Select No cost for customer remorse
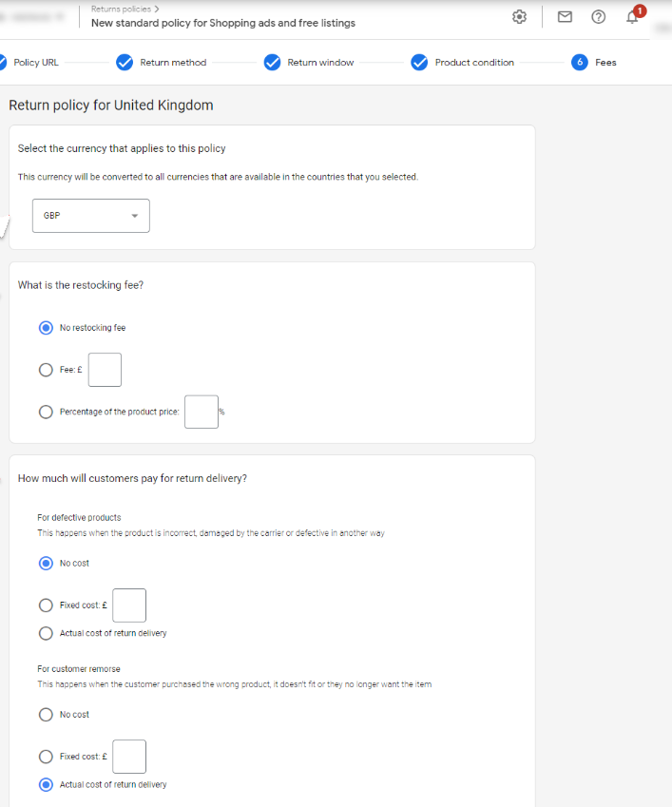Image resolution: width=672 pixels, height=807 pixels. [x=46, y=715]
